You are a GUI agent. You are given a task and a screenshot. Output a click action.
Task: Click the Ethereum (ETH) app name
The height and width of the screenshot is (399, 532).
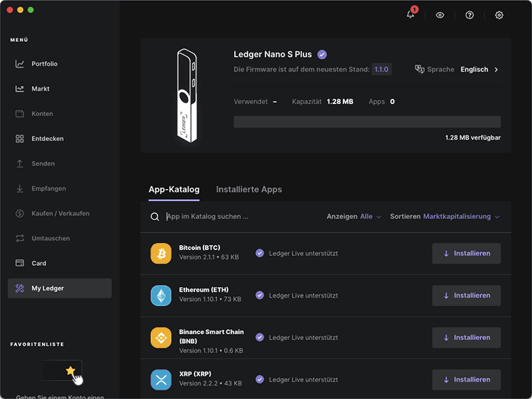(x=204, y=289)
